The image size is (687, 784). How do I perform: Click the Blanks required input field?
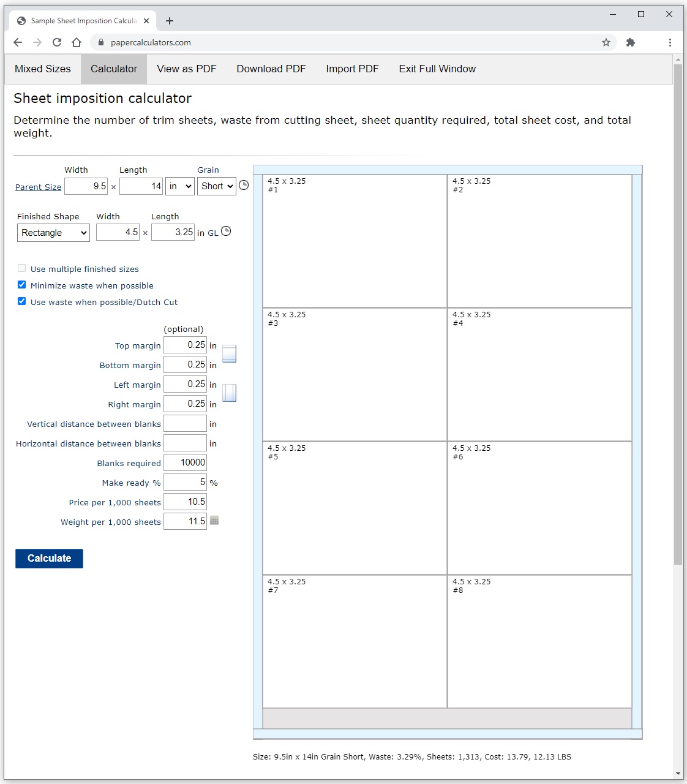pos(185,462)
